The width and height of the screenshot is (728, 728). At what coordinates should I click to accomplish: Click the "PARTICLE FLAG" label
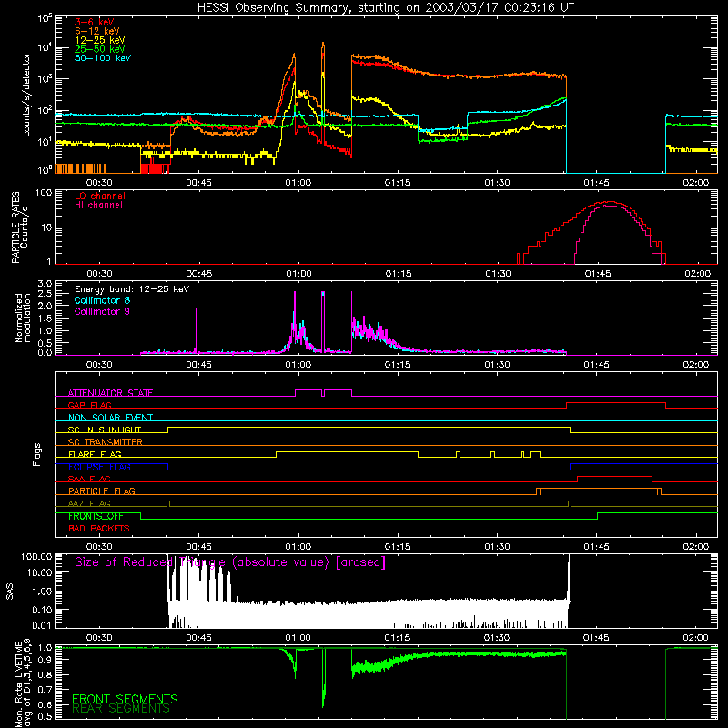pyautogui.click(x=102, y=491)
